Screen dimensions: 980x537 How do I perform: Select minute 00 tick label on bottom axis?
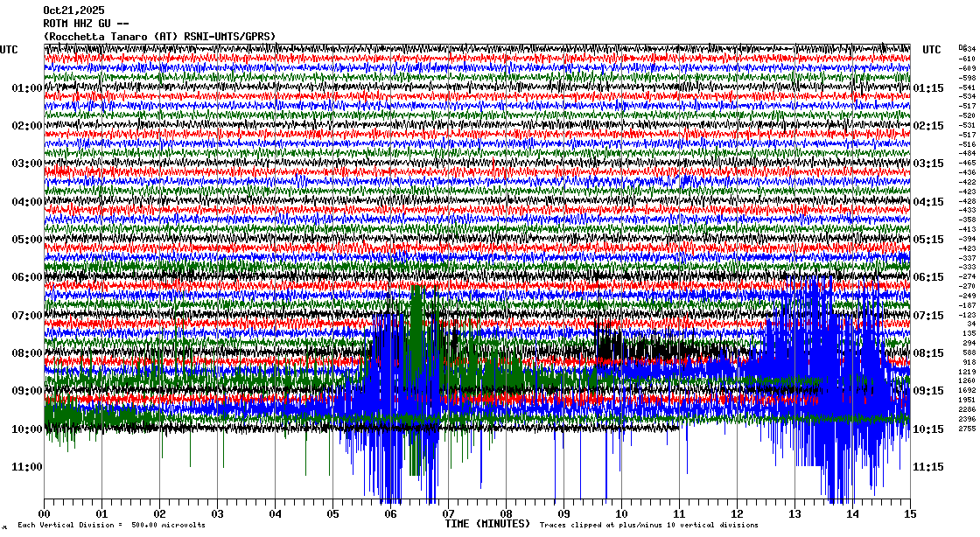pyautogui.click(x=45, y=514)
